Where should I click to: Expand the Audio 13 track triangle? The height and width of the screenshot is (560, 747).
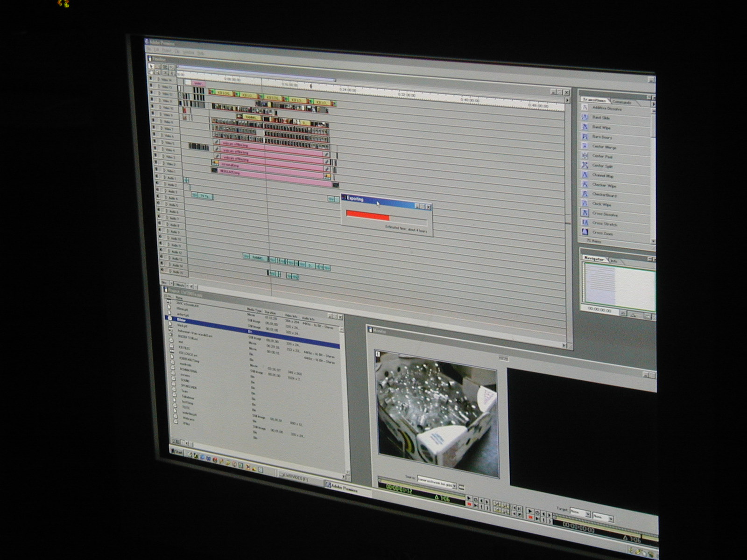(x=169, y=258)
